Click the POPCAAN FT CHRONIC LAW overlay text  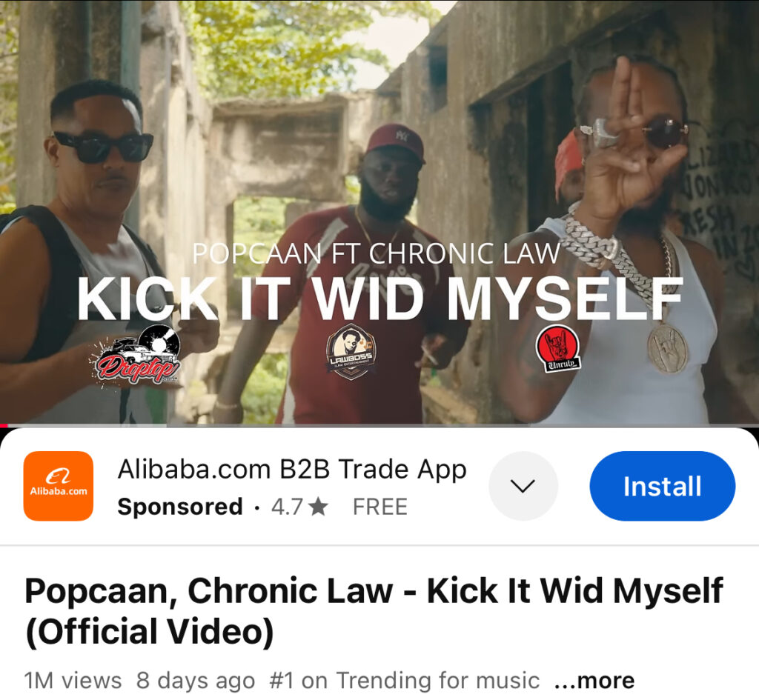click(x=377, y=253)
